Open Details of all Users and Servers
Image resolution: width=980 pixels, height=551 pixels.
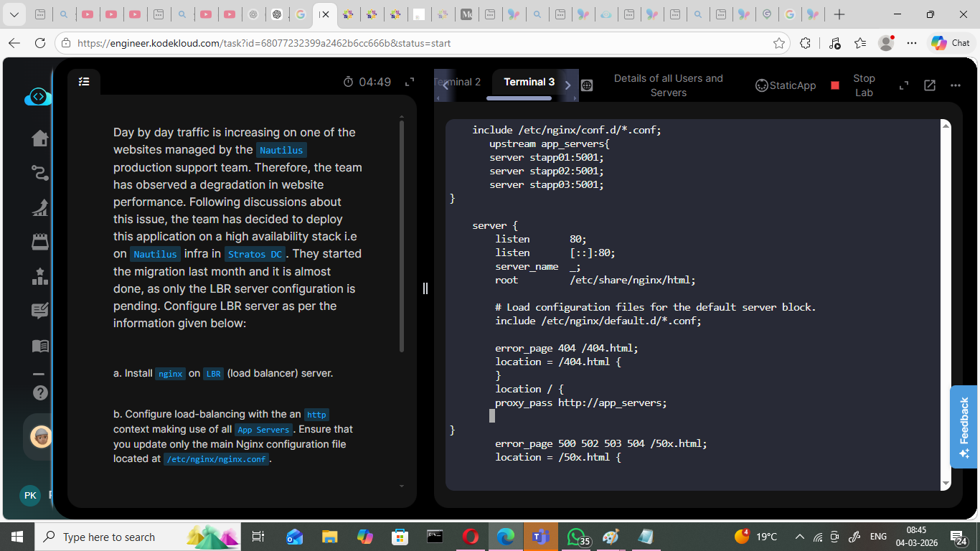(668, 85)
